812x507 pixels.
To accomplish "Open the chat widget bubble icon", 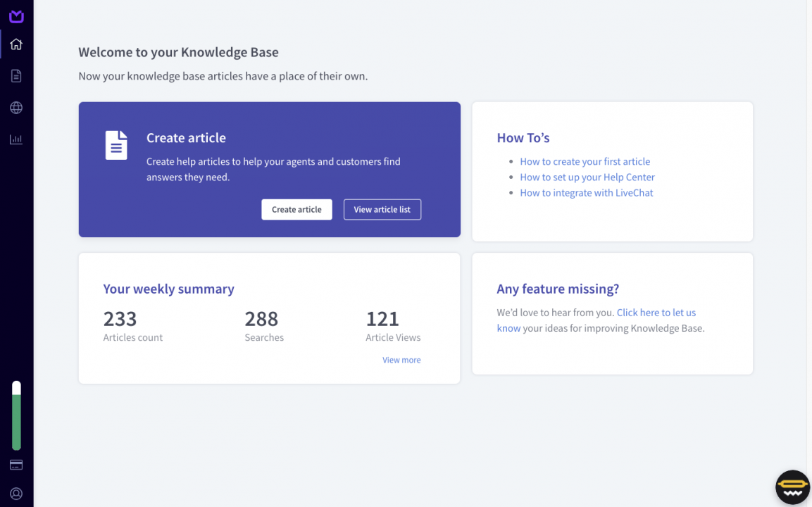I will pos(792,487).
